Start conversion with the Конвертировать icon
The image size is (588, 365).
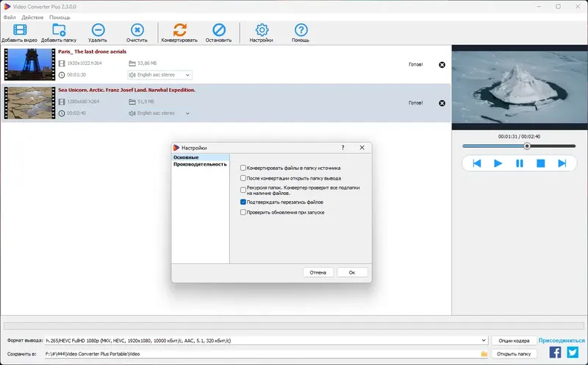[x=179, y=29]
